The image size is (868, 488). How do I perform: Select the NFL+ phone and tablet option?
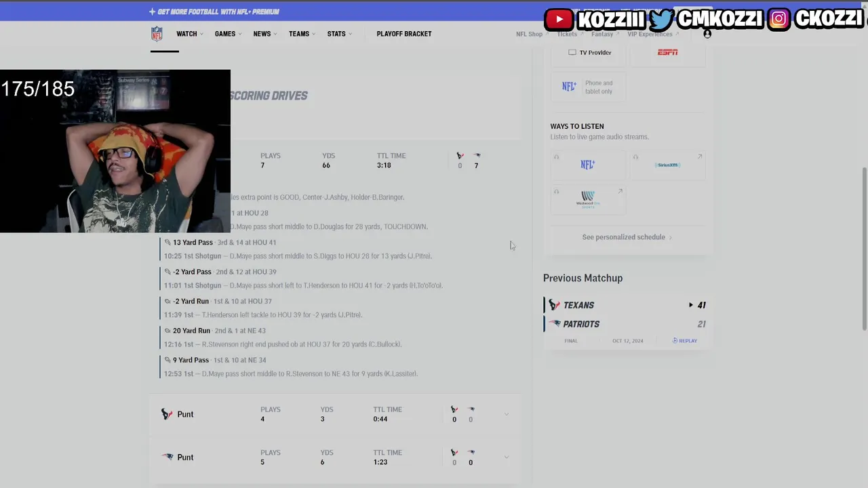click(588, 87)
